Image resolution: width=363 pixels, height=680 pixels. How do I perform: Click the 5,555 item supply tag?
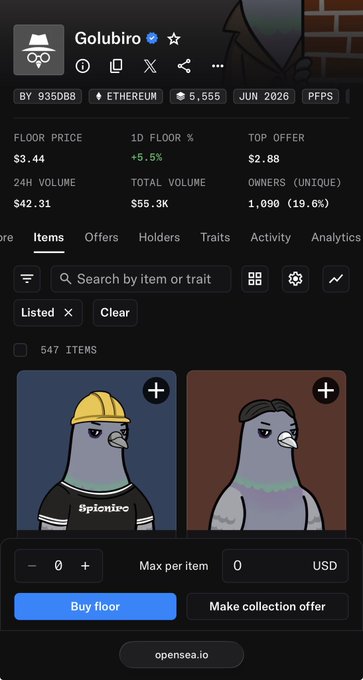pos(198,96)
